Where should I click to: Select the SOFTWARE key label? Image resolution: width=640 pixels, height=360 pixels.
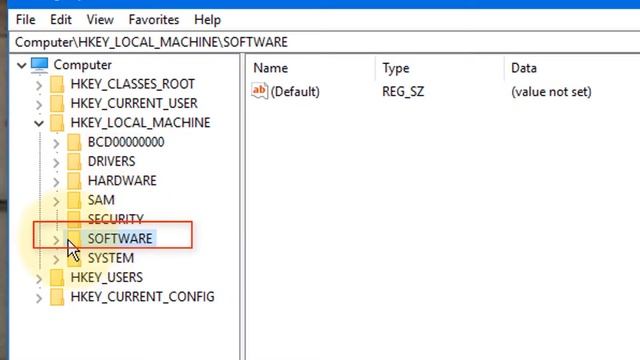pyautogui.click(x=120, y=238)
